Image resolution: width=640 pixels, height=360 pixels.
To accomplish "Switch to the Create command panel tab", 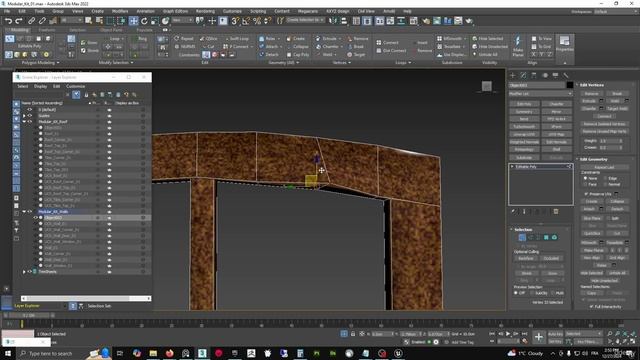I will click(x=513, y=75).
